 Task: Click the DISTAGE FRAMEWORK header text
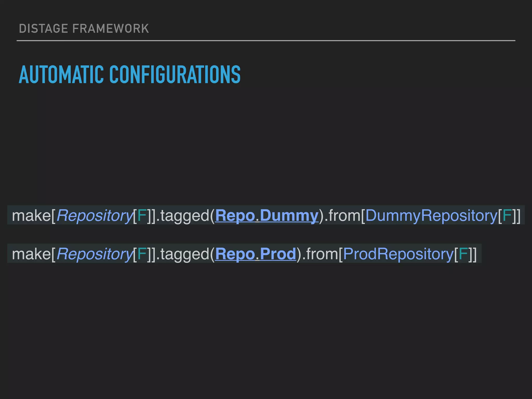[84, 29]
